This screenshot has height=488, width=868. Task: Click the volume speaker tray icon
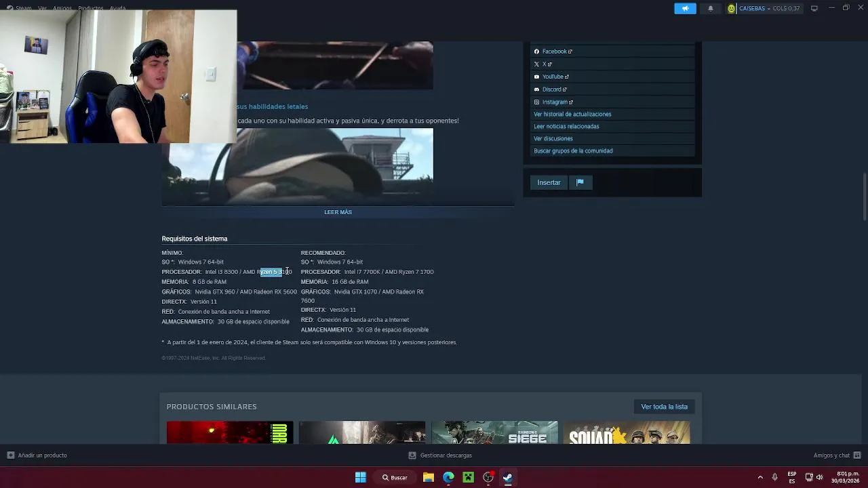[x=819, y=477]
